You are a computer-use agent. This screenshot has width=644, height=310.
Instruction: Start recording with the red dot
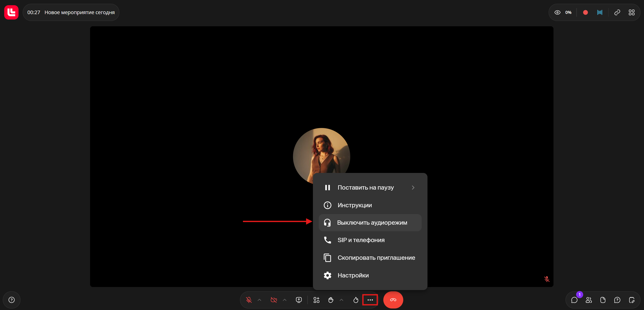[585, 12]
